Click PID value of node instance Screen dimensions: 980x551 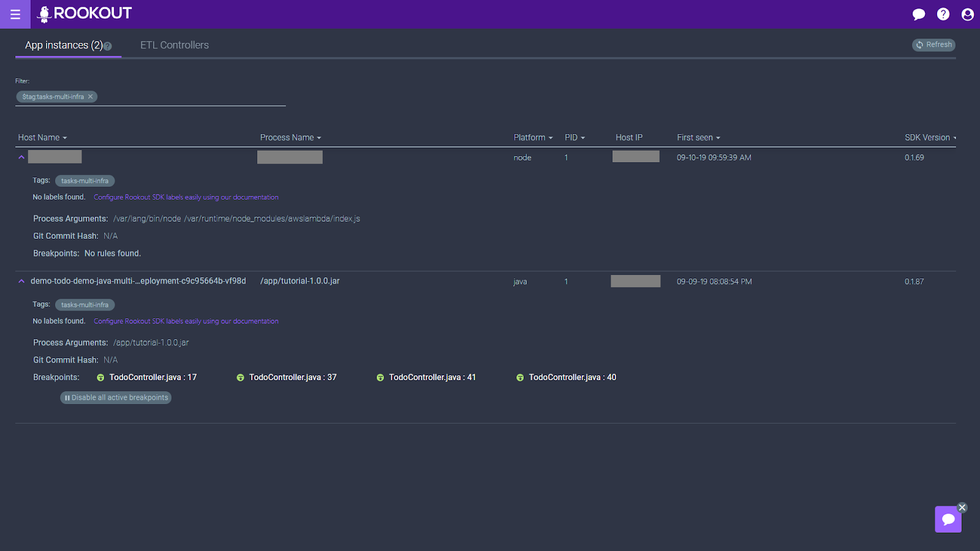566,157
